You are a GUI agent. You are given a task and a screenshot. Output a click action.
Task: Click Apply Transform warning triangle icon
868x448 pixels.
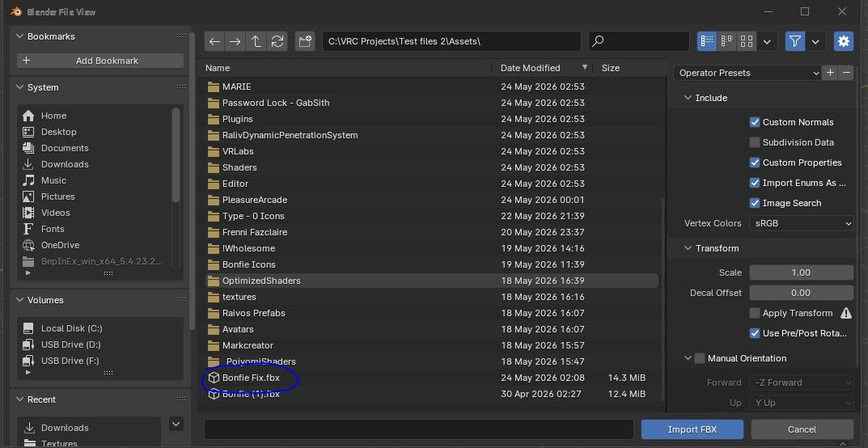(846, 313)
